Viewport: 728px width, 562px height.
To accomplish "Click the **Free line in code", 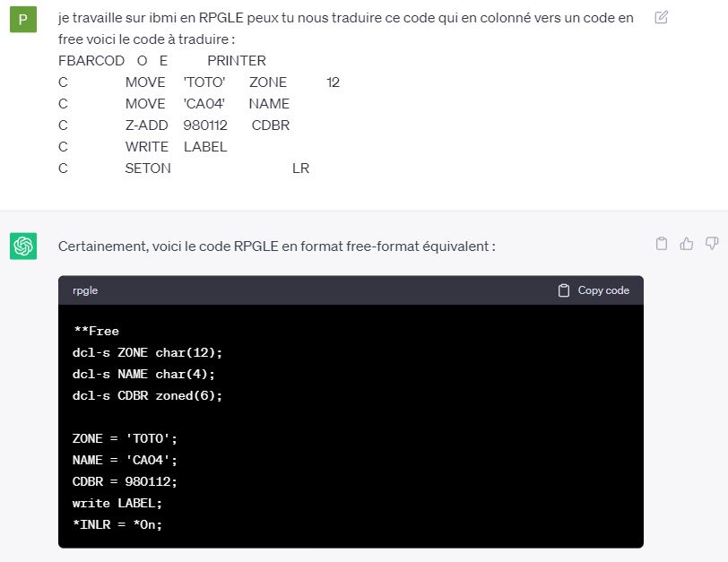I will point(96,332).
